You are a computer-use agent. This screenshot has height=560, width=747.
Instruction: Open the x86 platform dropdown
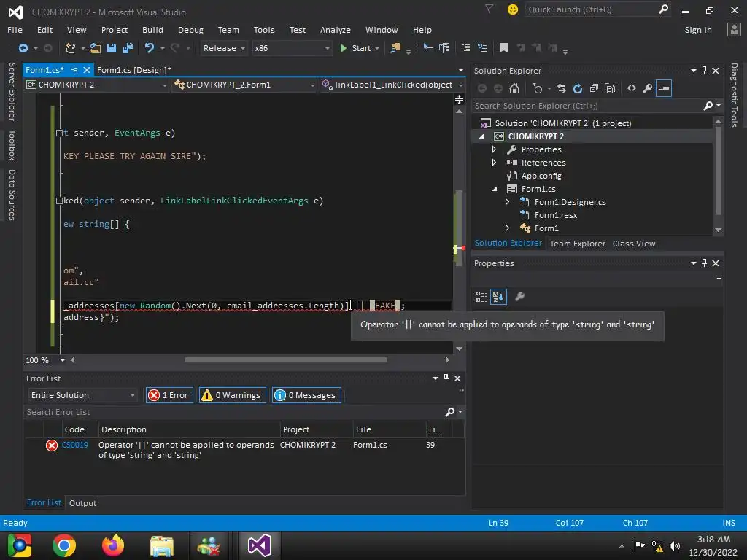coord(292,48)
